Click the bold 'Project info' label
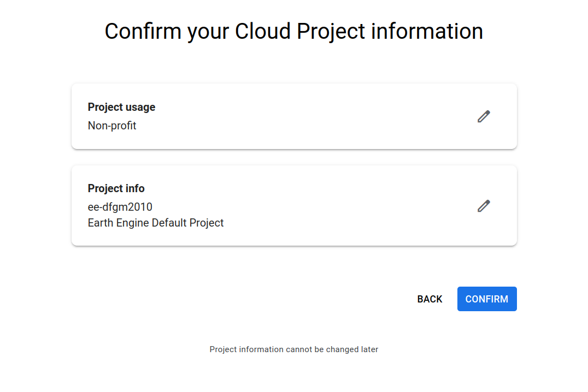Viewport: 588px width, 392px height. tap(116, 188)
